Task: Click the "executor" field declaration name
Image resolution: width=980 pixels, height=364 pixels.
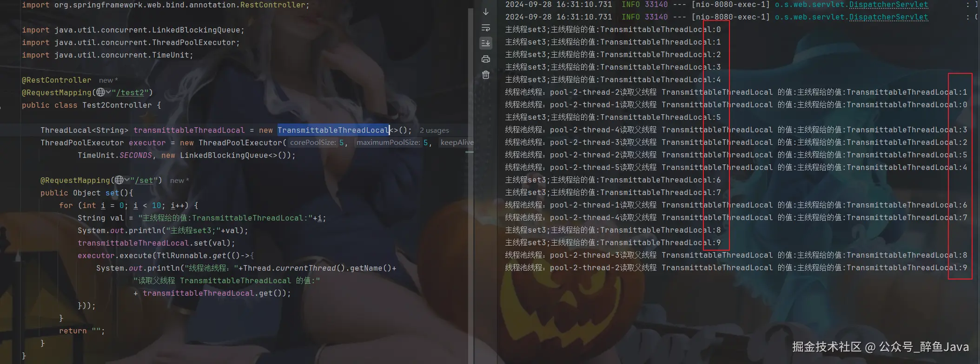Action: click(x=147, y=143)
